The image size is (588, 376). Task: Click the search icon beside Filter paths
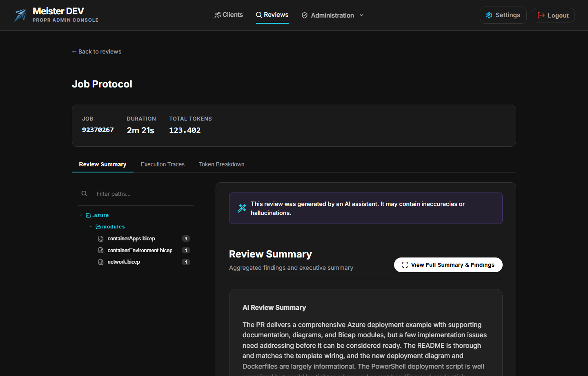pos(84,194)
